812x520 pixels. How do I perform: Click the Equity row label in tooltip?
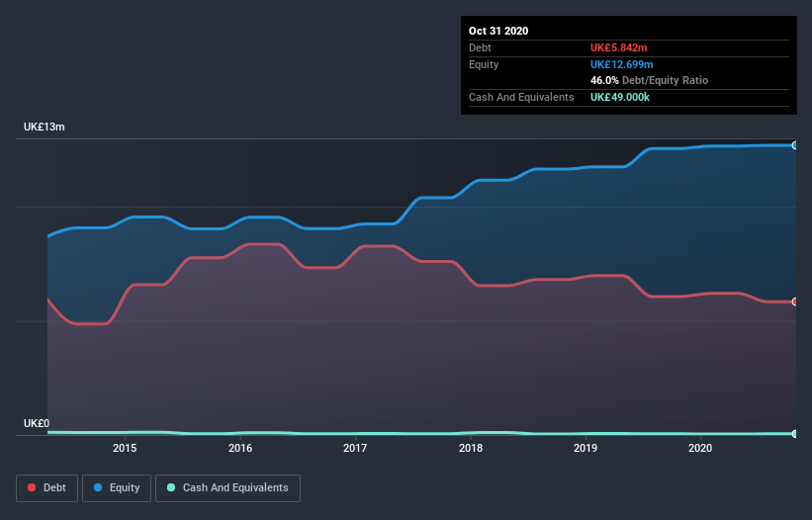point(484,64)
